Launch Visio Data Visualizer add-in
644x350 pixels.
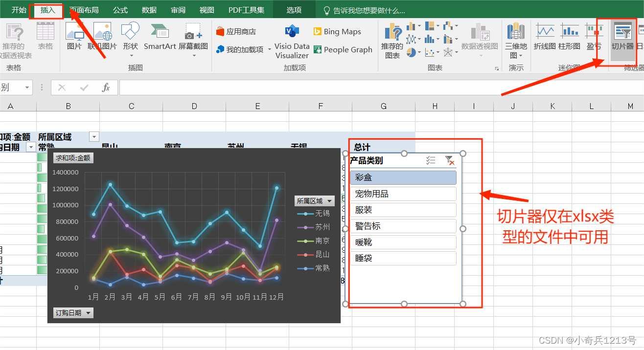[292, 41]
